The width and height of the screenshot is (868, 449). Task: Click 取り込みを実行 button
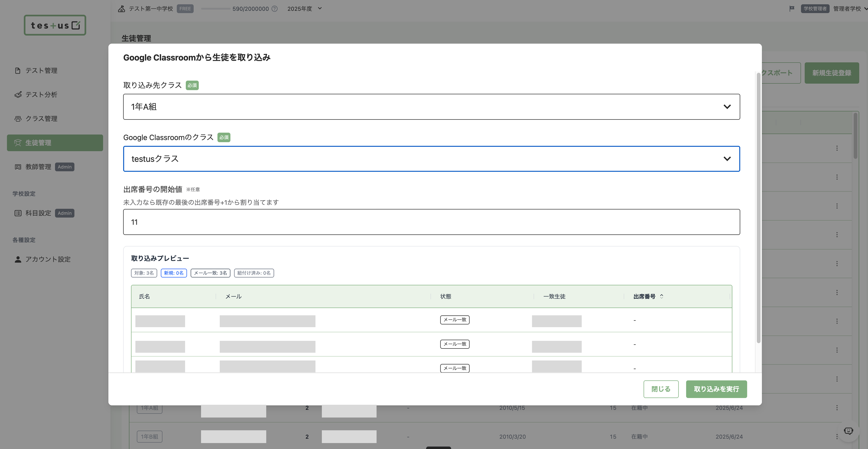click(716, 389)
